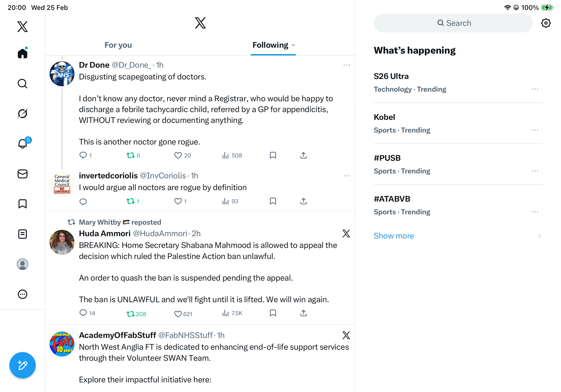Expand the Following tab dropdown arrow

[x=293, y=45]
